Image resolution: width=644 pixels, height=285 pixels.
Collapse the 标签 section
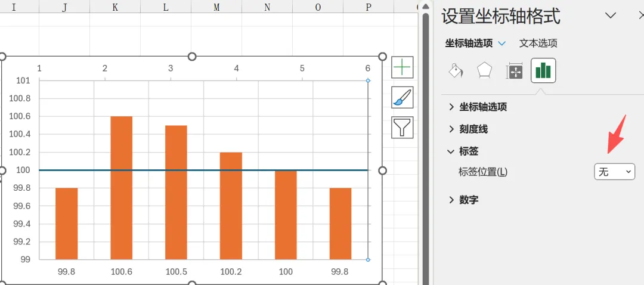463,151
